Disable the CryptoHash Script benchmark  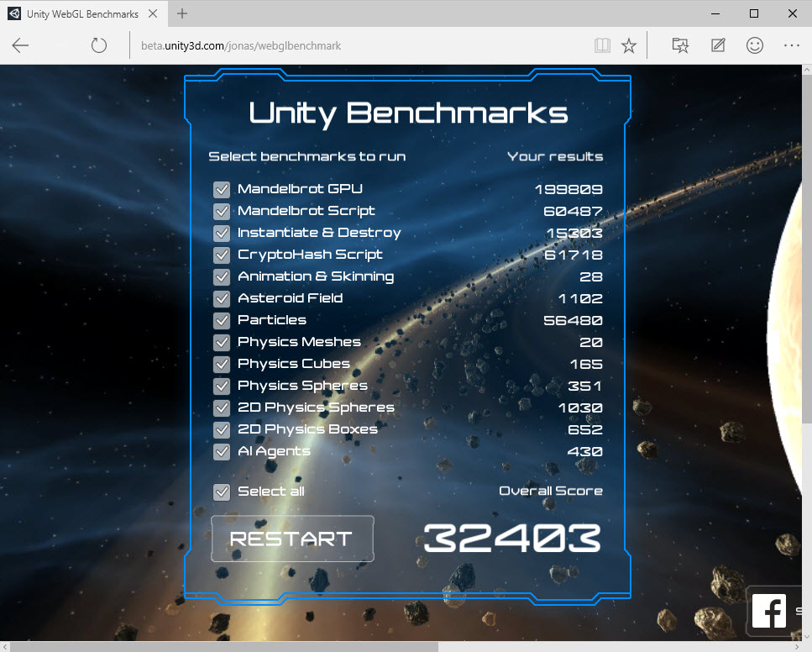(x=222, y=255)
